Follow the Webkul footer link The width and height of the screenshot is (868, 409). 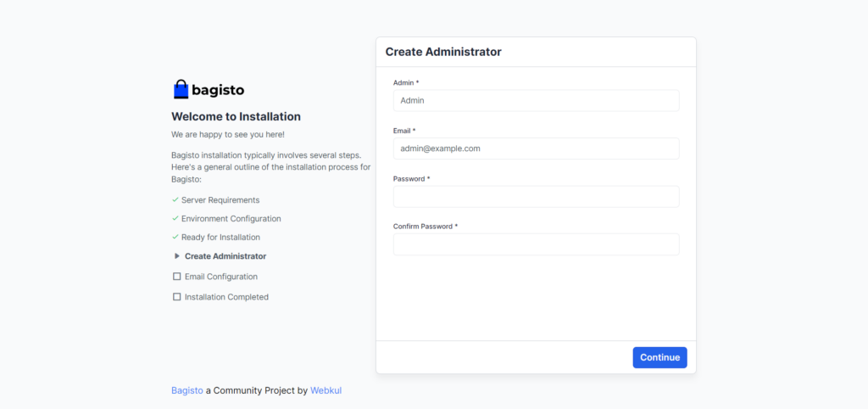click(x=325, y=390)
